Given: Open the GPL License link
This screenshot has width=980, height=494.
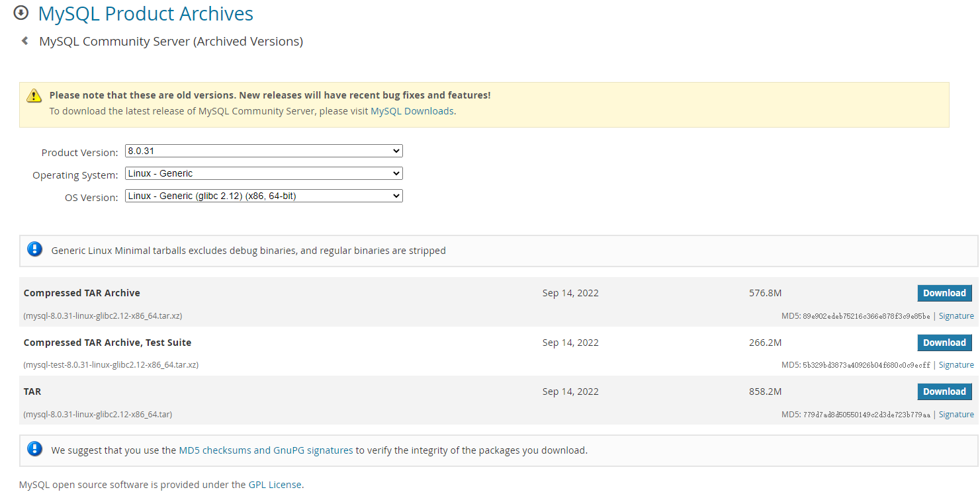Looking at the screenshot, I should [x=275, y=485].
